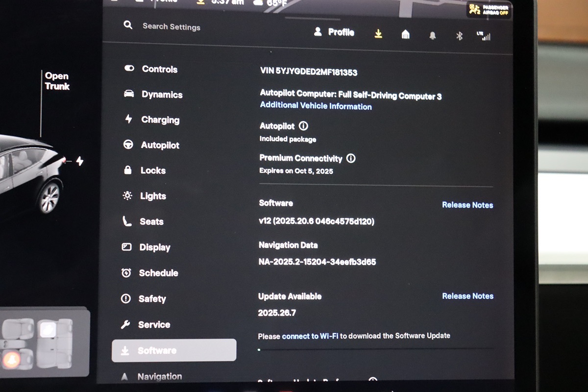Viewport: 588px width, 392px height.
Task: View Release Notes for Update Available
Action: pyautogui.click(x=467, y=296)
